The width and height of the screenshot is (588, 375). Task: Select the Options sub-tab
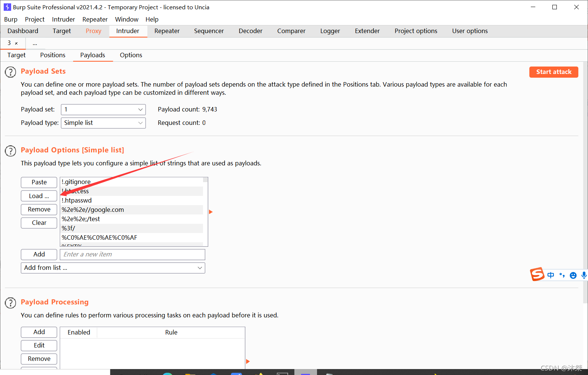pos(131,55)
